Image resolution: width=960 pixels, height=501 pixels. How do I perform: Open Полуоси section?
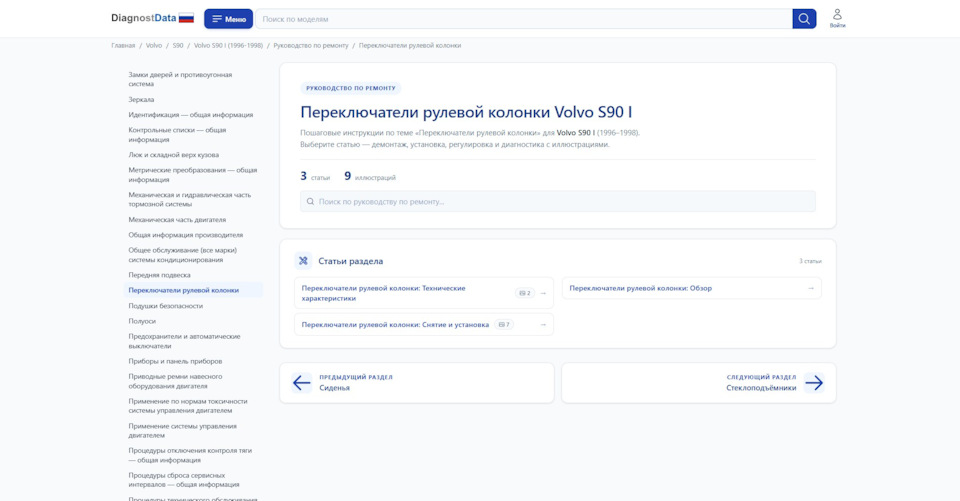coord(193,321)
